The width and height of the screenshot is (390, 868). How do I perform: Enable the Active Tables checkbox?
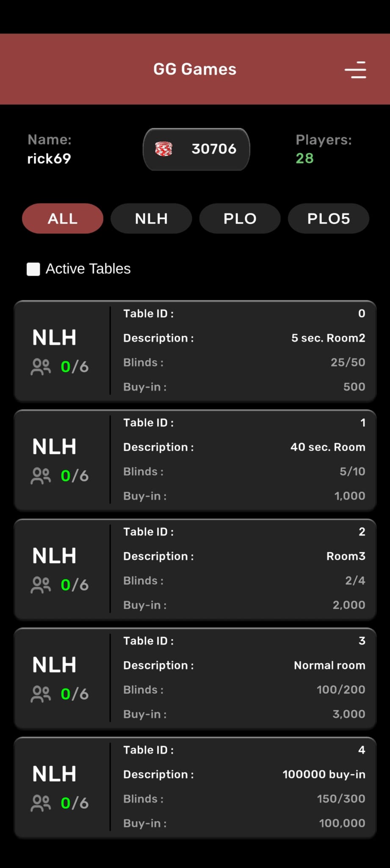tap(33, 269)
